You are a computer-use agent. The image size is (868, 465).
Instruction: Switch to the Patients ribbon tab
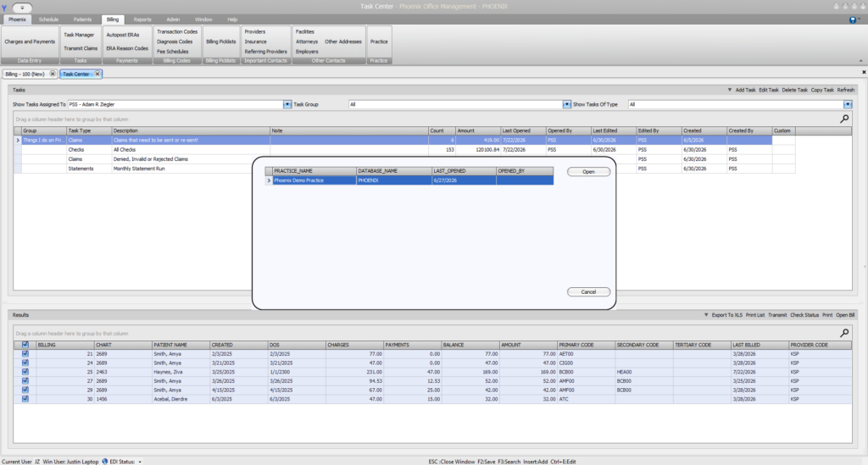click(x=82, y=19)
